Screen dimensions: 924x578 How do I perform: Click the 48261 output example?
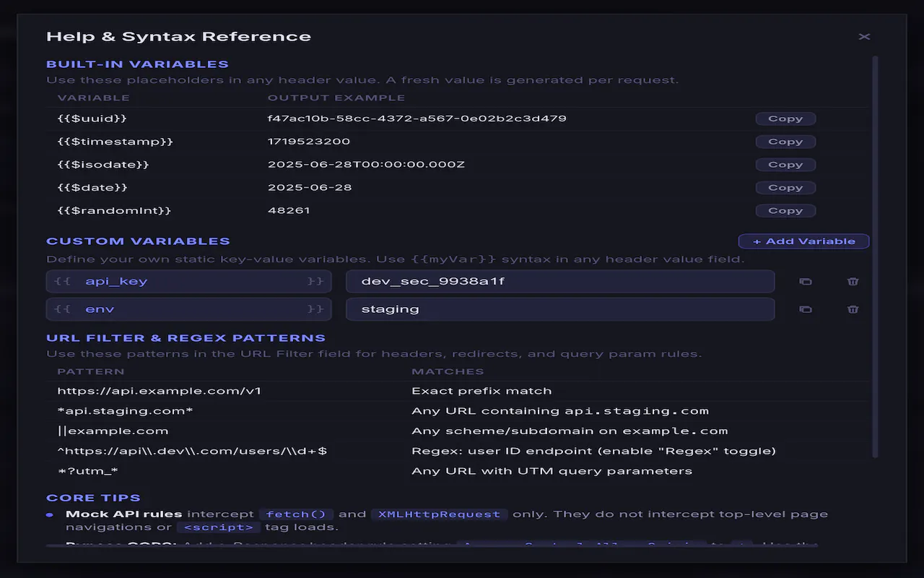tap(289, 211)
